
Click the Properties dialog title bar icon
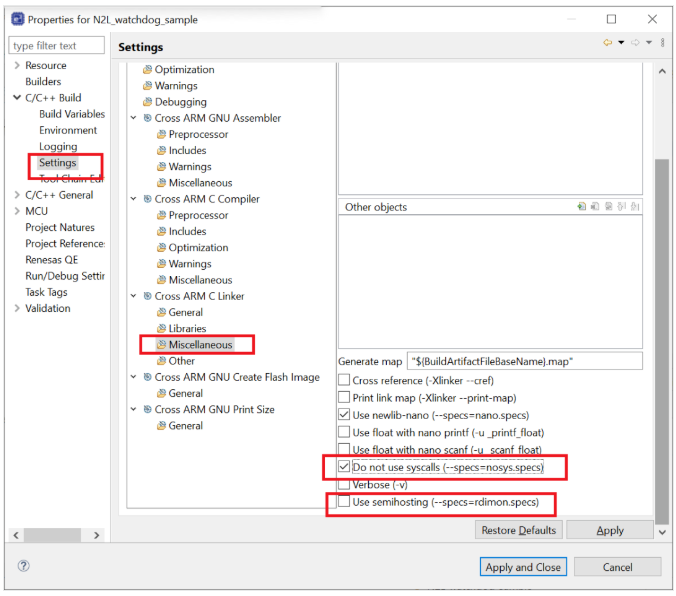pos(18,19)
